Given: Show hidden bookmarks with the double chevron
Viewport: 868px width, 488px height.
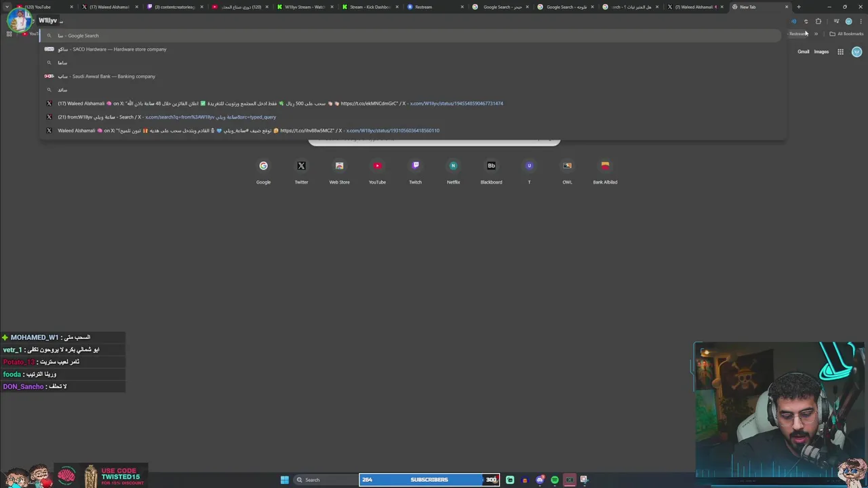Looking at the screenshot, I should point(816,34).
